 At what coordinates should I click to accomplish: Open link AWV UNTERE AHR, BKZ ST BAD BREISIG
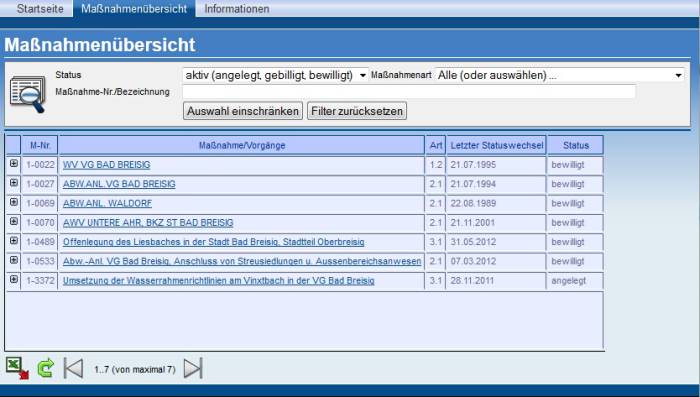[x=148, y=222]
